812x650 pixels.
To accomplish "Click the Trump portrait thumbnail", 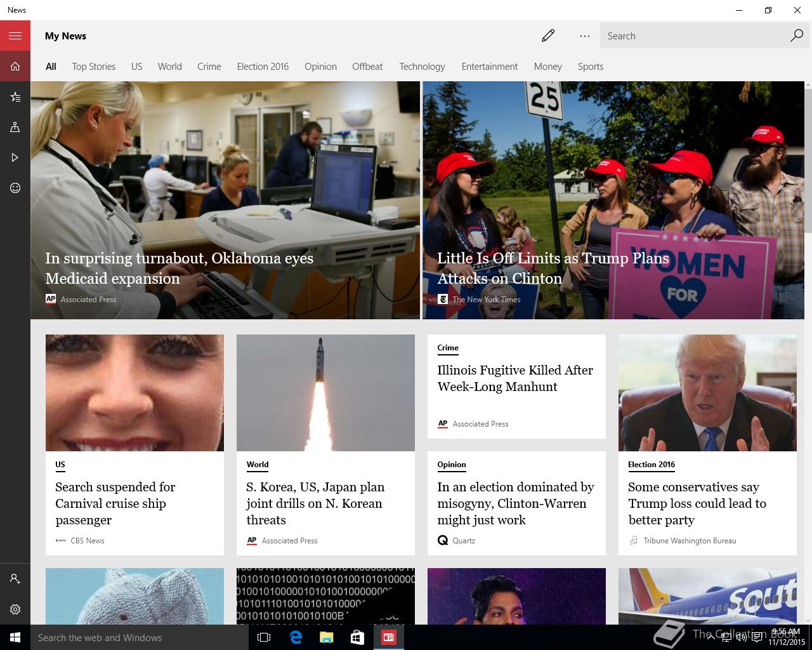I will pos(707,393).
